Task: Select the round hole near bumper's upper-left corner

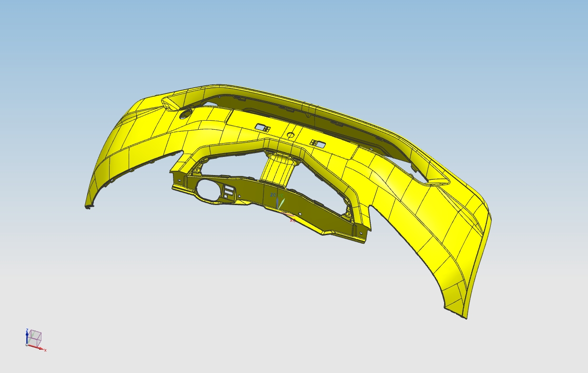Action: 185,114
